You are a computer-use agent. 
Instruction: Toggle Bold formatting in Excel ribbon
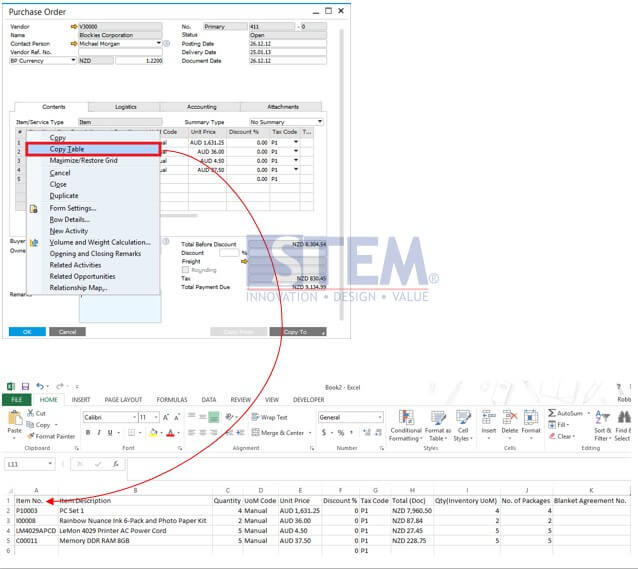click(x=88, y=433)
